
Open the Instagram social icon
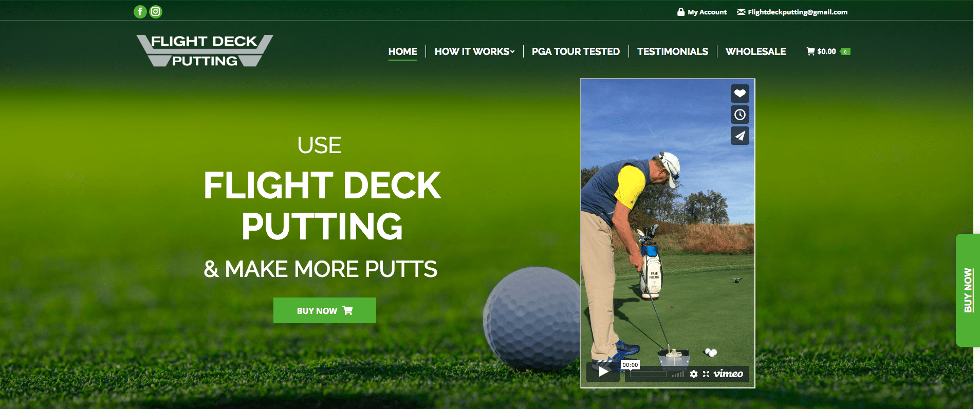(156, 12)
